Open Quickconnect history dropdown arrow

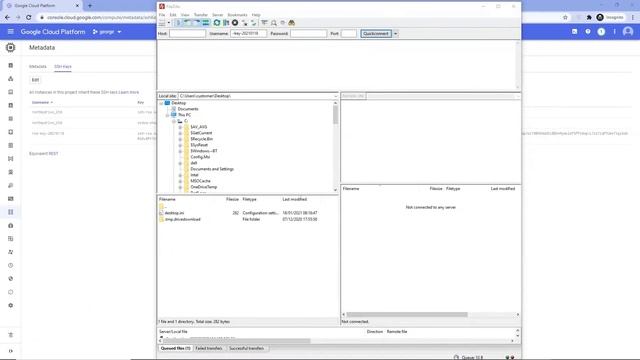point(396,33)
